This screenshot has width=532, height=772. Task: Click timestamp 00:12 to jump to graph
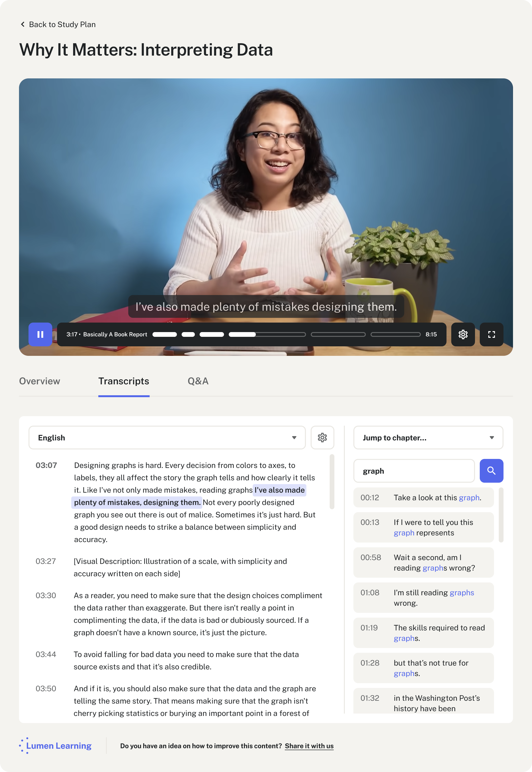point(371,497)
